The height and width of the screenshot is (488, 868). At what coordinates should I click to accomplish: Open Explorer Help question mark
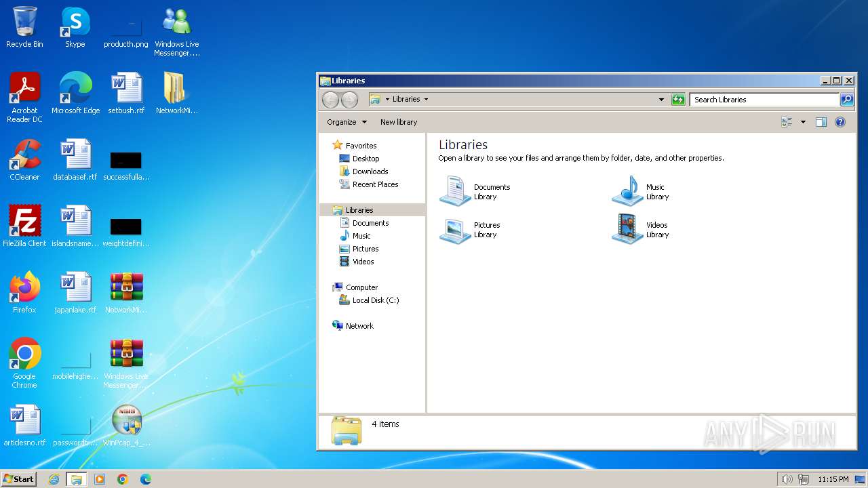tap(840, 122)
